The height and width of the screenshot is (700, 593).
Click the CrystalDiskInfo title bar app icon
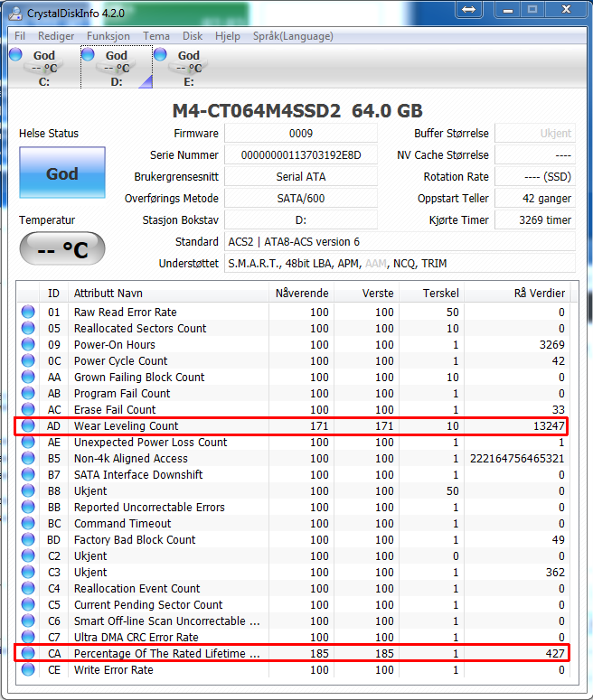point(16,13)
